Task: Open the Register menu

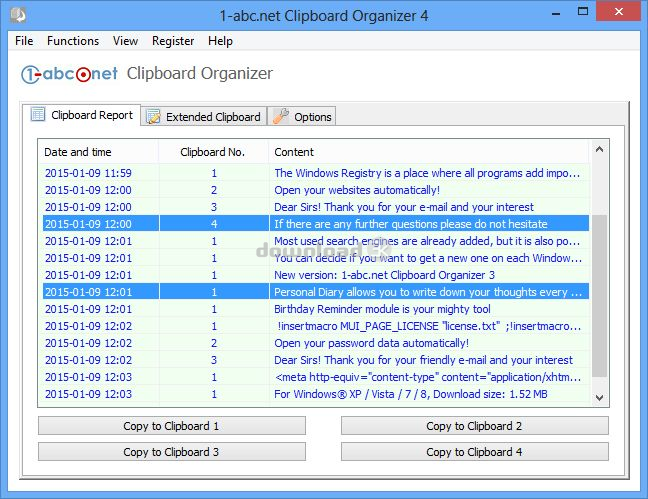Action: point(173,41)
